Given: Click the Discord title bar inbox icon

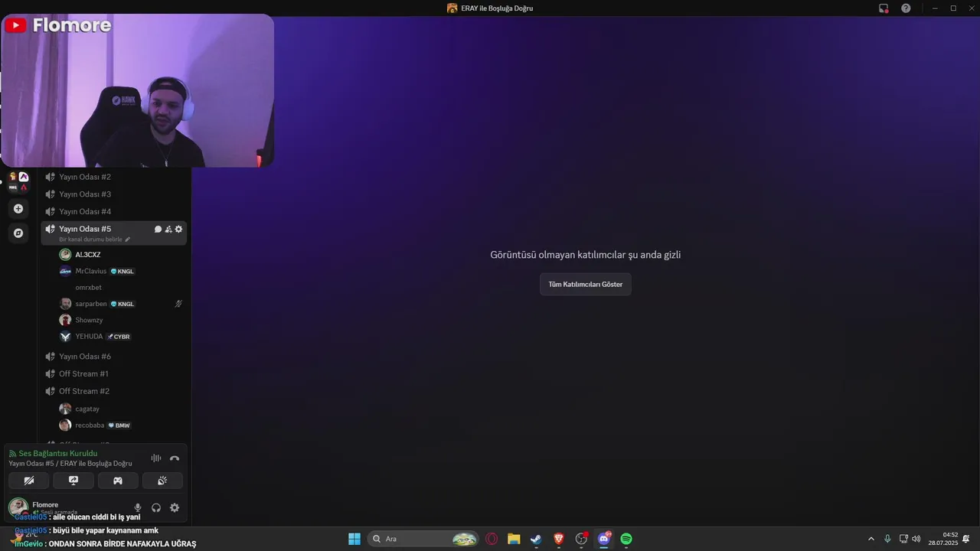Looking at the screenshot, I should (x=884, y=8).
